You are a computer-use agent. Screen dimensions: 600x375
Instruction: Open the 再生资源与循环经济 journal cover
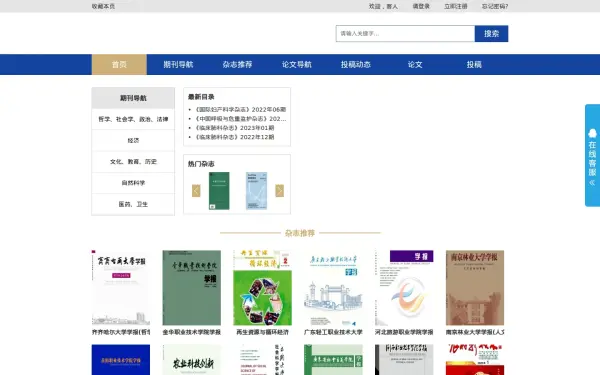pyautogui.click(x=262, y=288)
